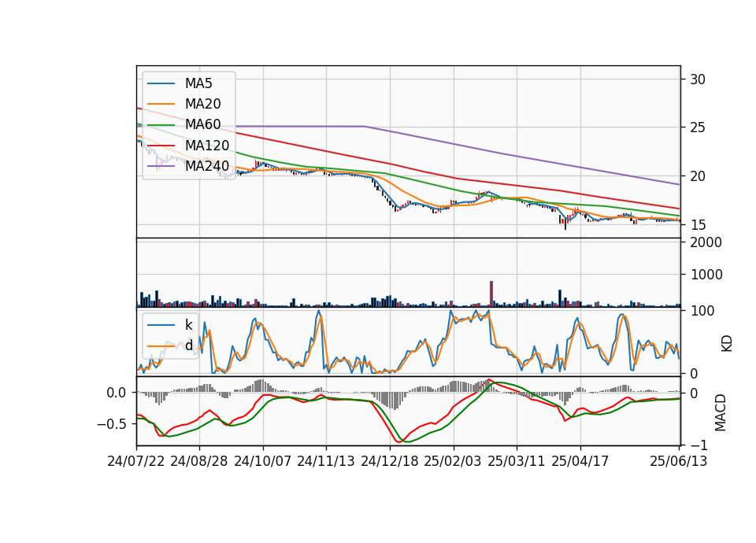Image resolution: width=756 pixels, height=543 pixels.
Task: Click the MA60 legend label
Action: 202,124
